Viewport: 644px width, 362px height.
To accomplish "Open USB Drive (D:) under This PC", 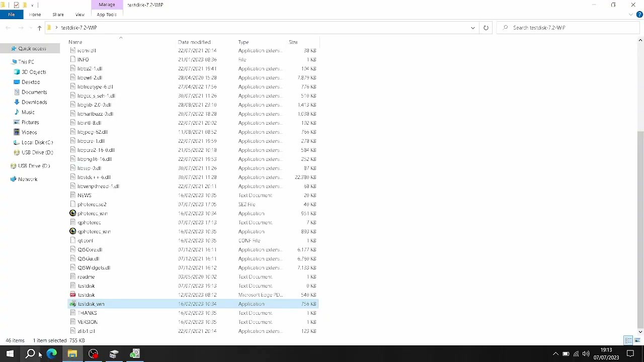I will point(37,152).
